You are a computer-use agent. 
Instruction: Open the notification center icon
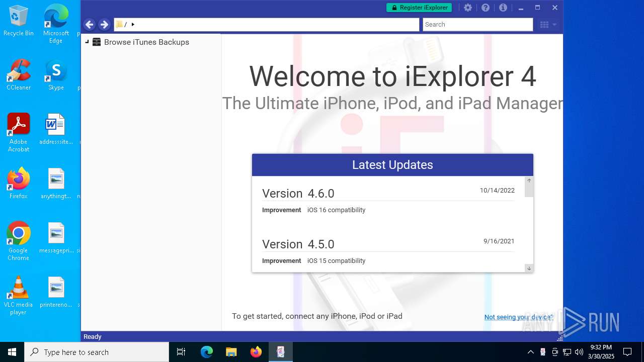(627, 352)
